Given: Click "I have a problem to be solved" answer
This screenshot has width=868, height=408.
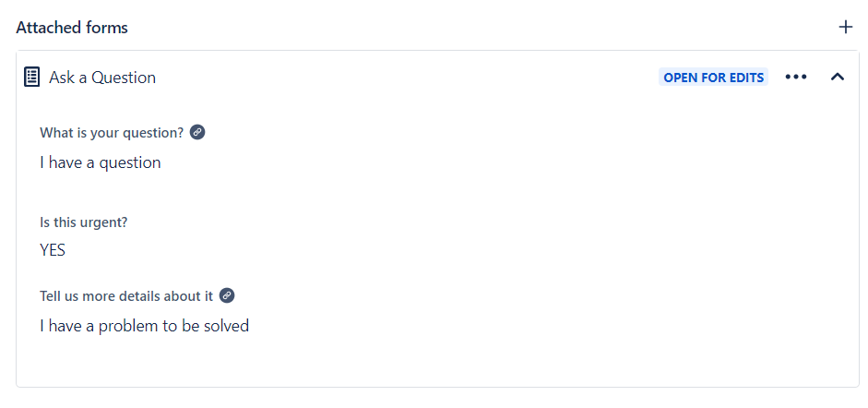Looking at the screenshot, I should click(x=144, y=326).
